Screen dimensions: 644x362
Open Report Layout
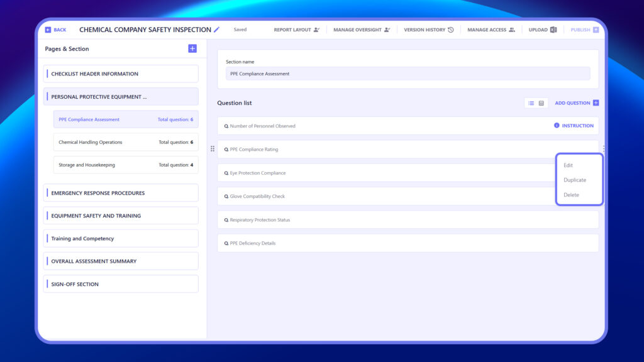tap(296, 30)
